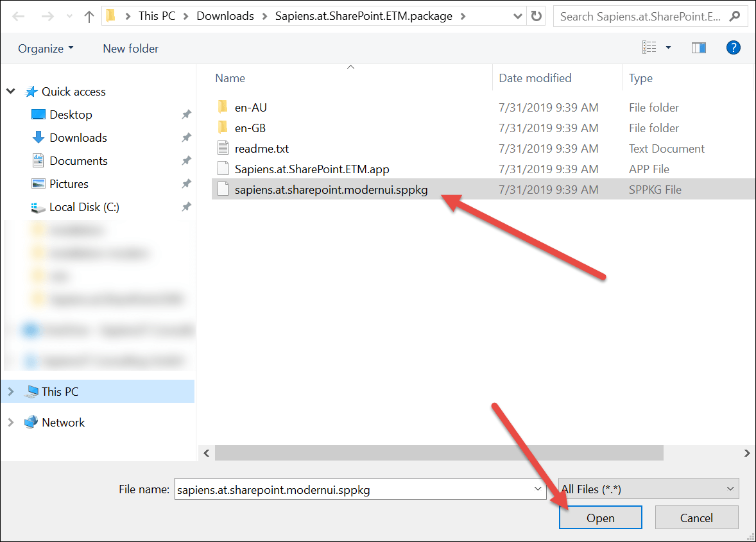
Task: Click the horizontal scrollbar right arrow
Action: (x=747, y=453)
